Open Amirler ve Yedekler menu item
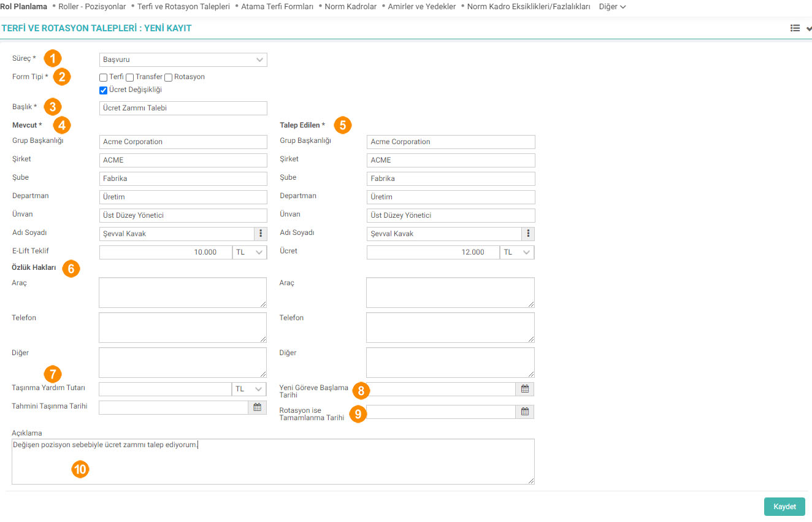The height and width of the screenshot is (522, 812). pyautogui.click(x=422, y=7)
